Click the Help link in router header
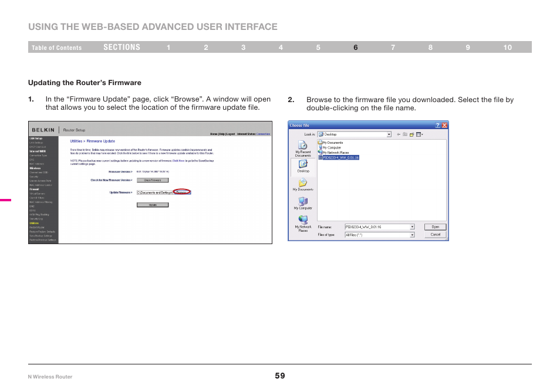Image resolution: width=560 pixels, height=392 pixels. (x=222, y=134)
